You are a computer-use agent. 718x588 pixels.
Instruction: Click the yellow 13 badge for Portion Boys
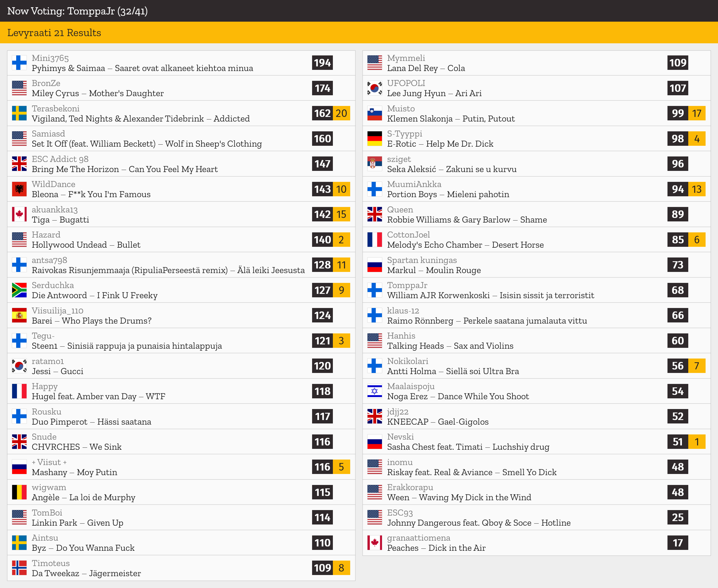[697, 189]
